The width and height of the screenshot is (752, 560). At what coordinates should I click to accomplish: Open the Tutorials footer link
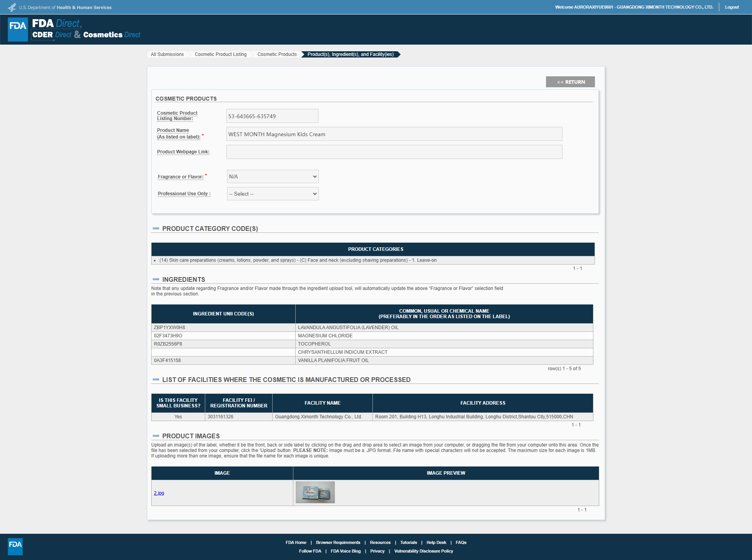coord(408,542)
